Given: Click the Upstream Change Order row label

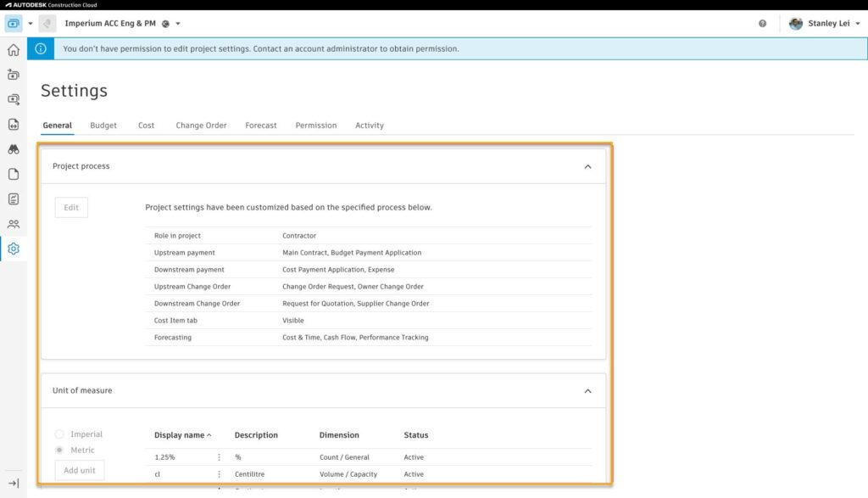Looking at the screenshot, I should pyautogui.click(x=192, y=287).
